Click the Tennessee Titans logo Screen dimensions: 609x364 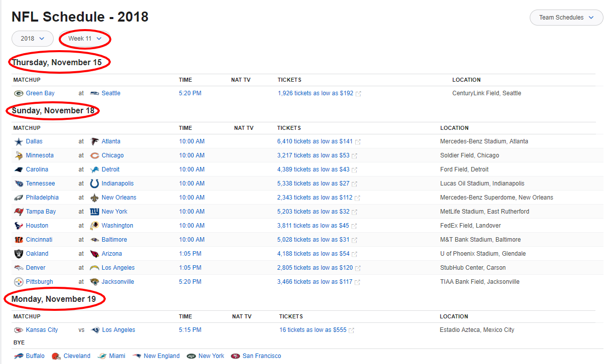pyautogui.click(x=19, y=184)
